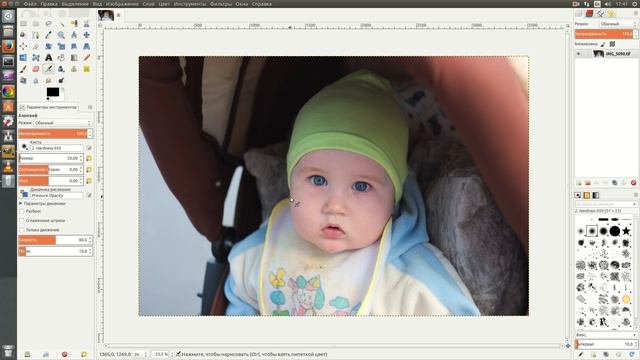Select the Scissors Select tool

[x=87, y=24]
